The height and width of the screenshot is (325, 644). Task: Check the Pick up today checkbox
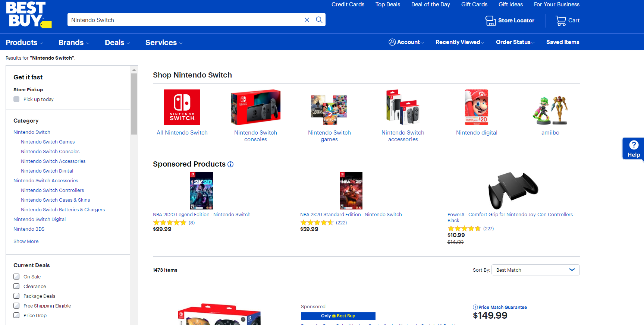[x=16, y=99]
